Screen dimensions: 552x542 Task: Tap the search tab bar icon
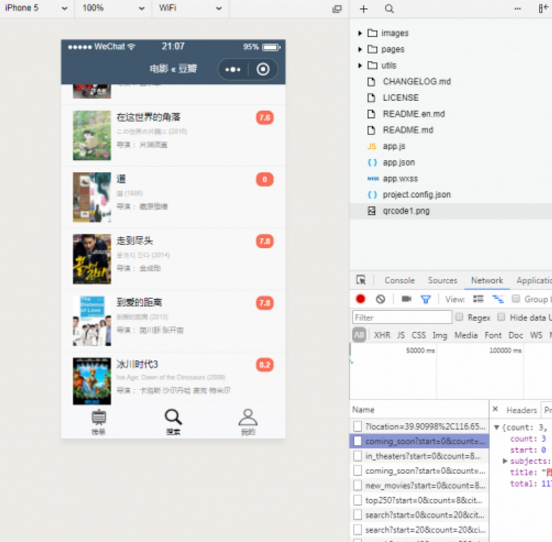[173, 422]
